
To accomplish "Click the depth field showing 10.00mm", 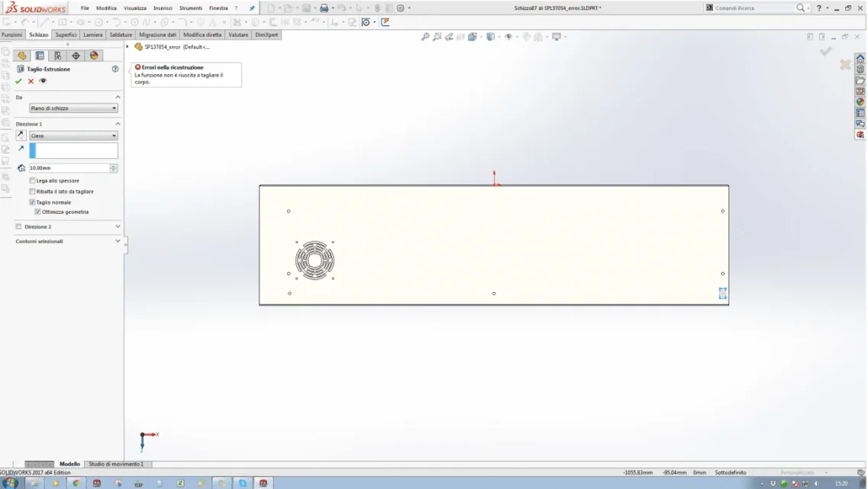I will pos(69,168).
